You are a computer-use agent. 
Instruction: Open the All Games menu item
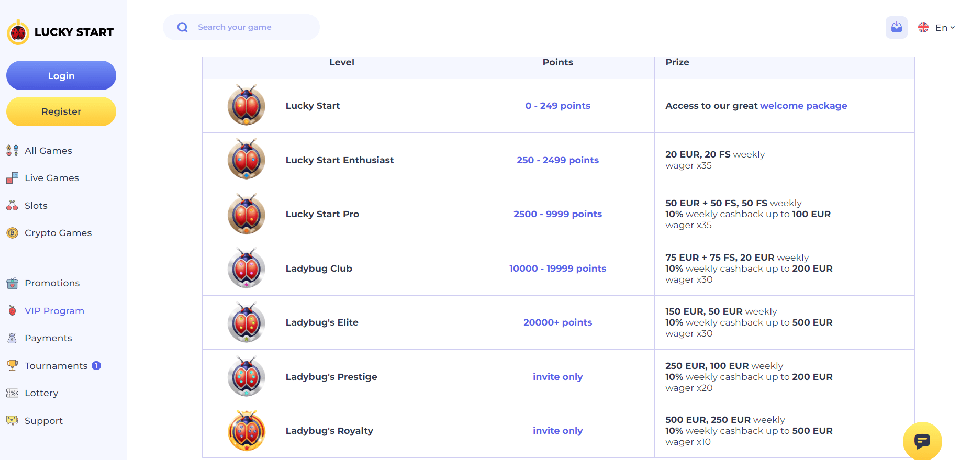tap(48, 151)
